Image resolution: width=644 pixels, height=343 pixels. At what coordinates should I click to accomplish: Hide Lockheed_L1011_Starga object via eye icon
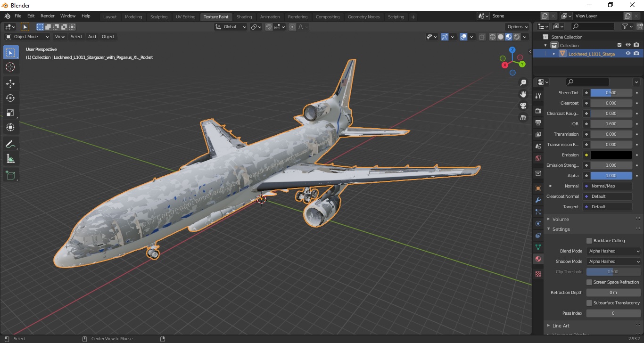[628, 54]
